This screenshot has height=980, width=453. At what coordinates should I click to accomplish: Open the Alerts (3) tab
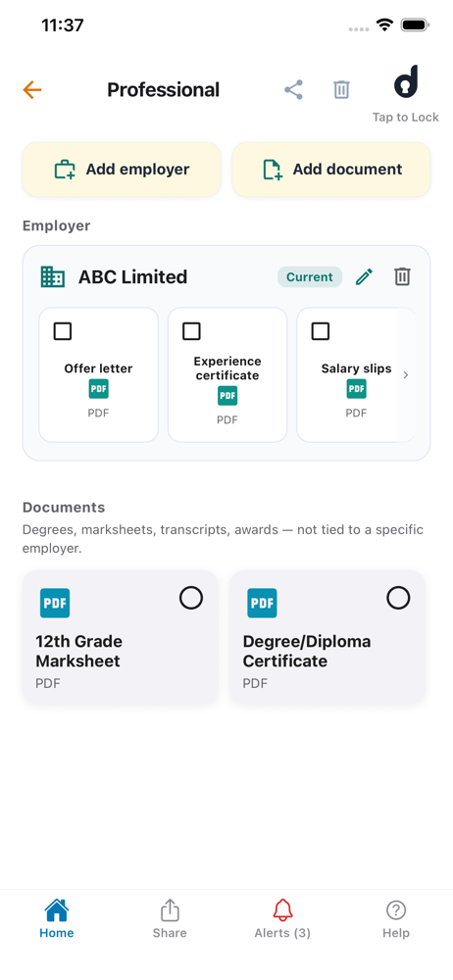coord(282,919)
